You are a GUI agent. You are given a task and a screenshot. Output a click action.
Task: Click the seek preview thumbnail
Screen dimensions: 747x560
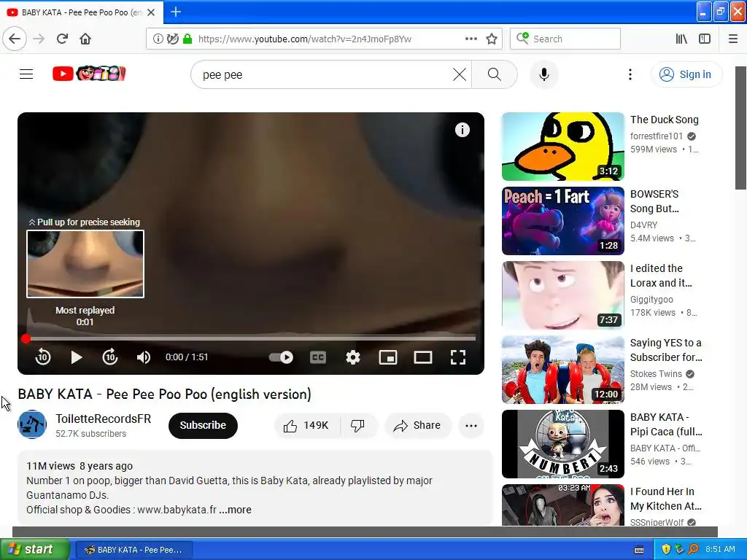coord(85,264)
